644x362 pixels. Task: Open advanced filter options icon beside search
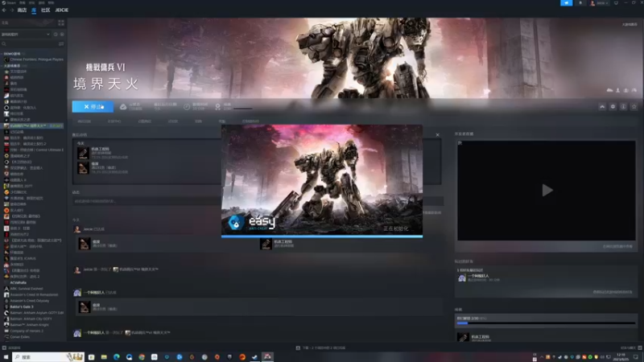(61, 44)
